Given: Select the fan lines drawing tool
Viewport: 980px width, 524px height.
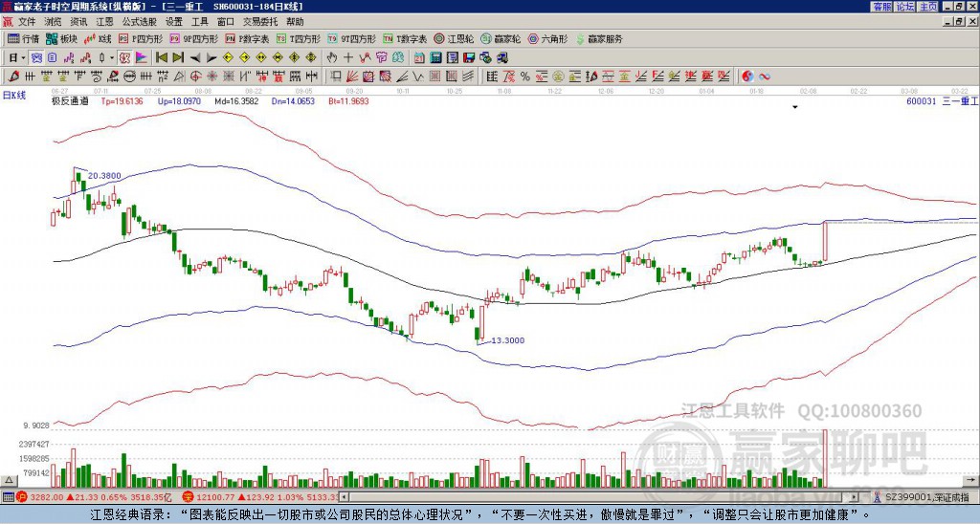Looking at the screenshot, I should (x=352, y=76).
